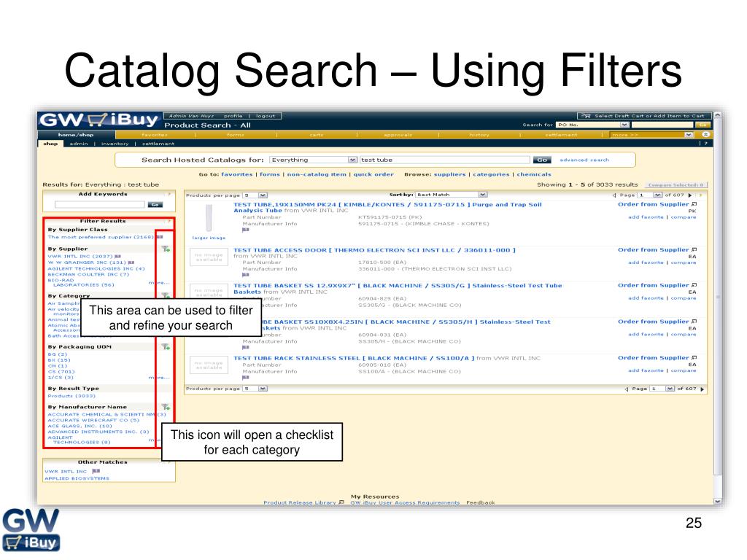Click Order from Supplier for TEST TUBE ACCESS DOOR
Viewport: 747px width, 560px height.
tap(654, 249)
